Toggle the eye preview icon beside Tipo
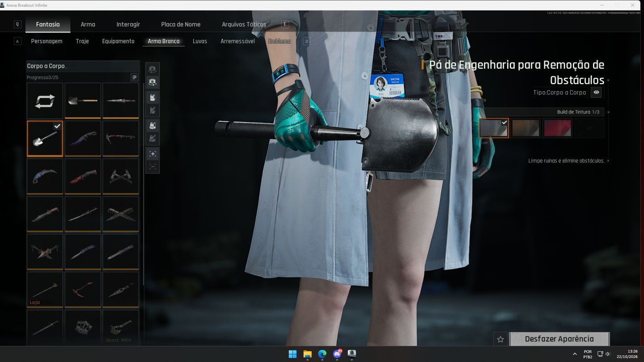Screen dimensions: 644x362 (x=596, y=93)
